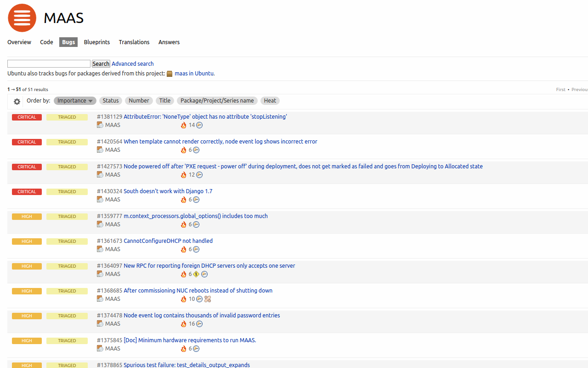
Task: Click the MAAS page title heading
Action: (64, 18)
